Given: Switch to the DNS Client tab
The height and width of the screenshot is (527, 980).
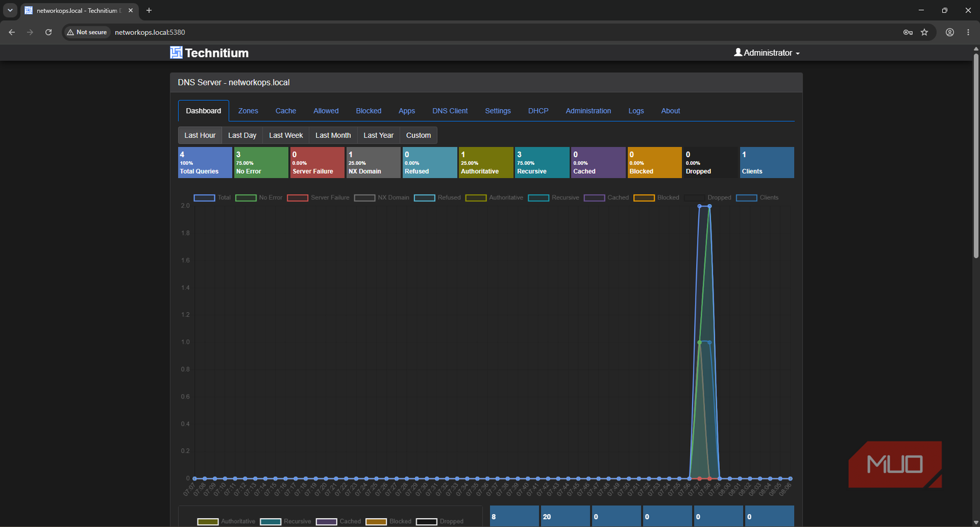Looking at the screenshot, I should click(450, 111).
